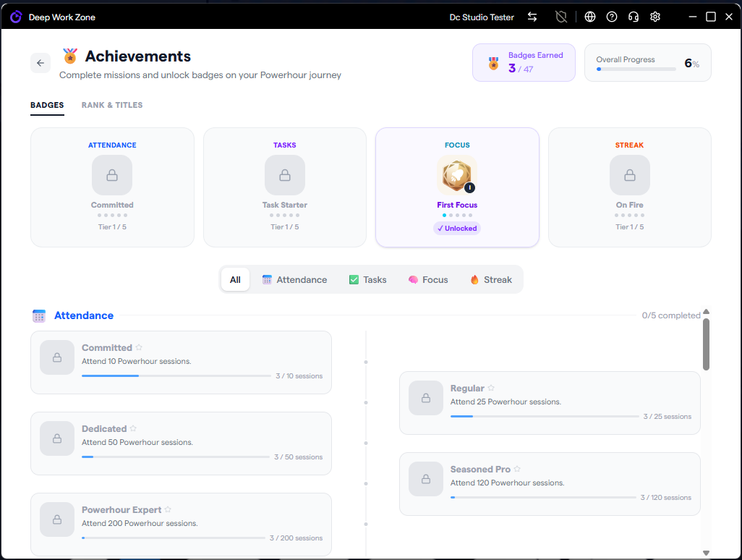This screenshot has height=560, width=742.
Task: Click the Attendance section calendar icon
Action: coord(39,315)
